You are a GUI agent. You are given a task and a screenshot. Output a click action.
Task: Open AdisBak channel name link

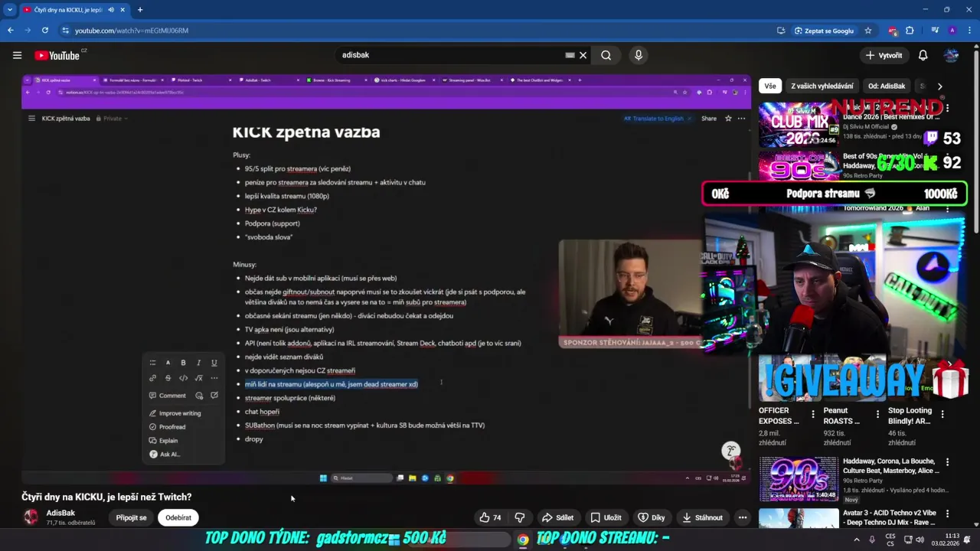(x=60, y=513)
